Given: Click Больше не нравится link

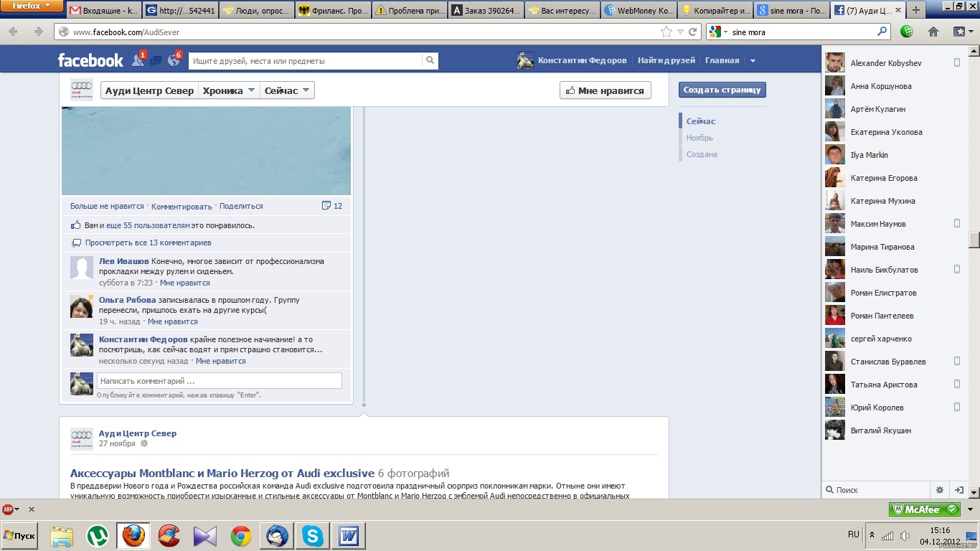Looking at the screenshot, I should (107, 206).
